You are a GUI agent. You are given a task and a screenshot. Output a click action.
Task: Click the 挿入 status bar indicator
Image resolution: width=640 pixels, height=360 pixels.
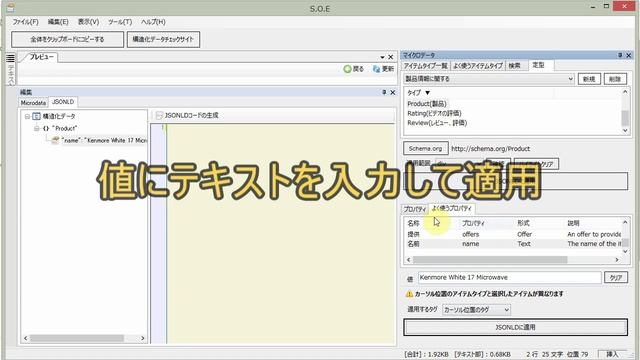[612, 354]
